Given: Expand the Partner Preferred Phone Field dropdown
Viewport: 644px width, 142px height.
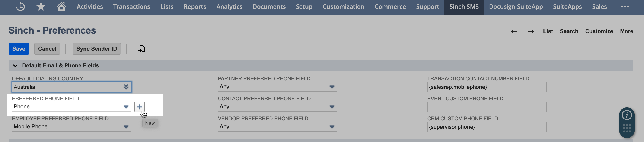Looking at the screenshot, I should point(277,87).
